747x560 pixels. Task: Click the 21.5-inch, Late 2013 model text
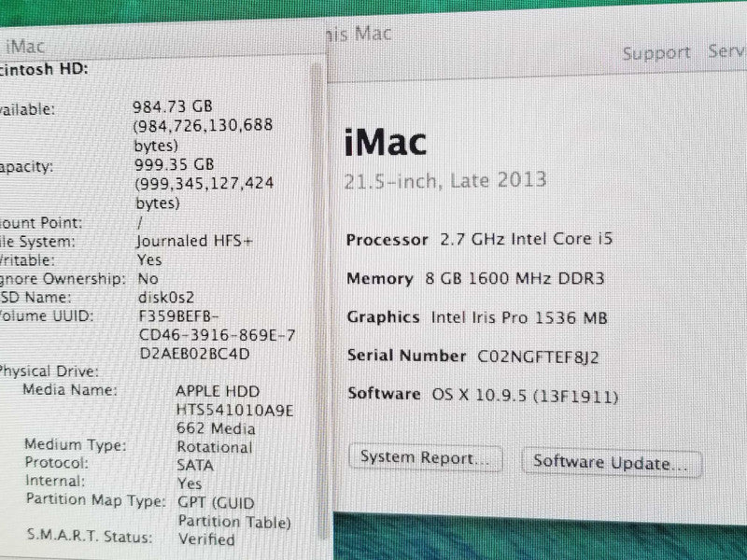pyautogui.click(x=445, y=180)
